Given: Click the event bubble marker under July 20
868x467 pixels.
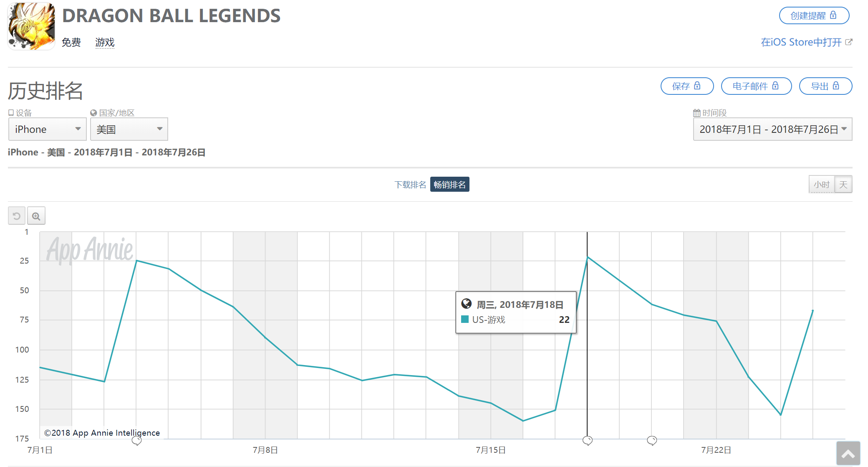Looking at the screenshot, I should point(652,440).
